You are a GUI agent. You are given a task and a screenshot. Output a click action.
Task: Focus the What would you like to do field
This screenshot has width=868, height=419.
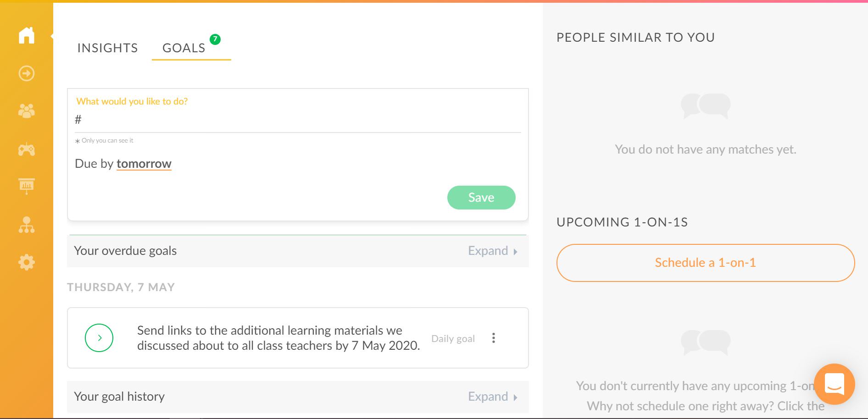(298, 120)
